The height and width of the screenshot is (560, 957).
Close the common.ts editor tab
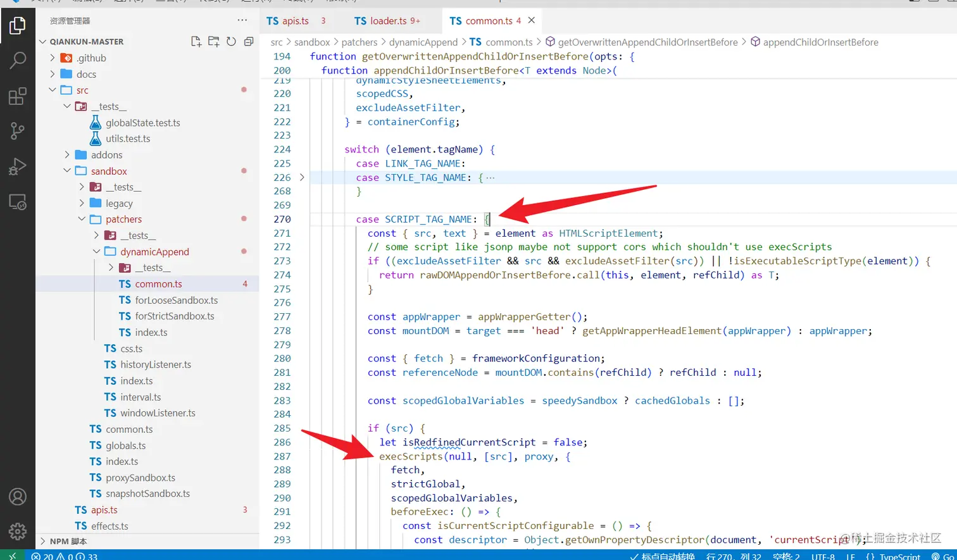click(x=532, y=20)
